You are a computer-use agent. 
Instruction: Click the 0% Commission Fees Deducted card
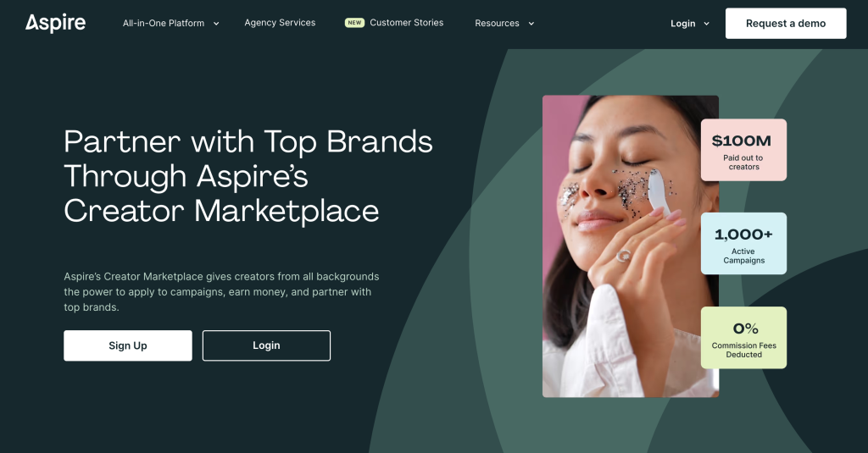743,337
